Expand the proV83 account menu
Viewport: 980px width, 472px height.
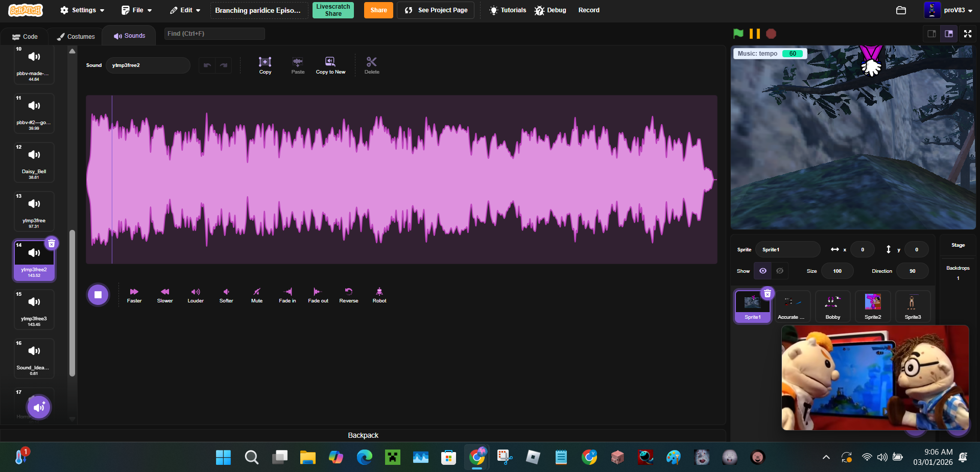pos(949,10)
